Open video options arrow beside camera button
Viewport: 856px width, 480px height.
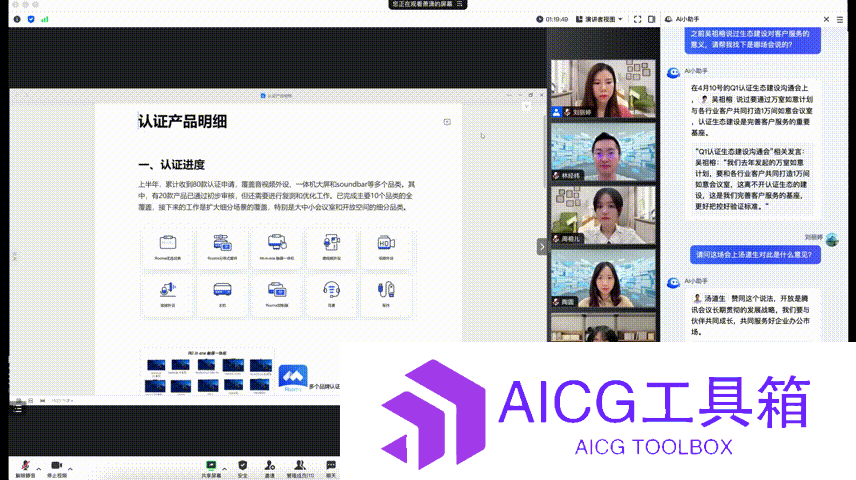pos(70,469)
